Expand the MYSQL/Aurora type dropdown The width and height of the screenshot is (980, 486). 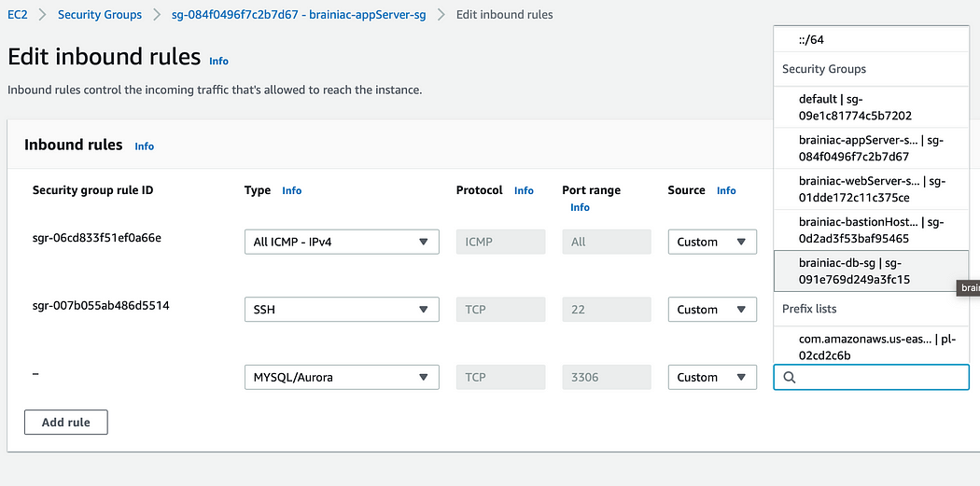coord(342,377)
